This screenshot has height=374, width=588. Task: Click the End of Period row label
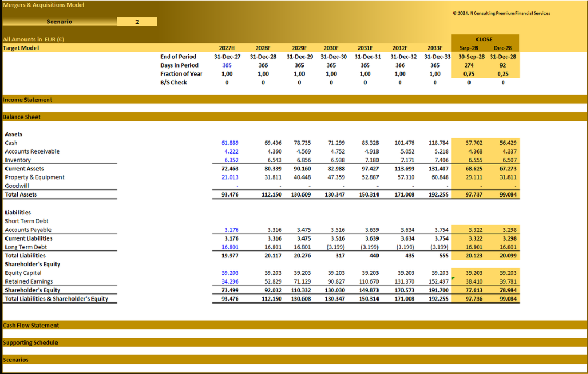click(178, 57)
